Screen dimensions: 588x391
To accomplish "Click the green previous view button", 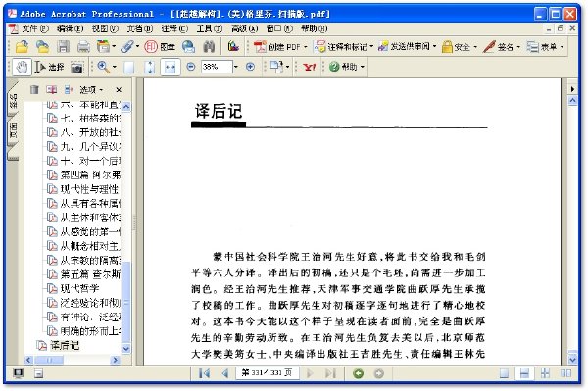I will (x=359, y=373).
